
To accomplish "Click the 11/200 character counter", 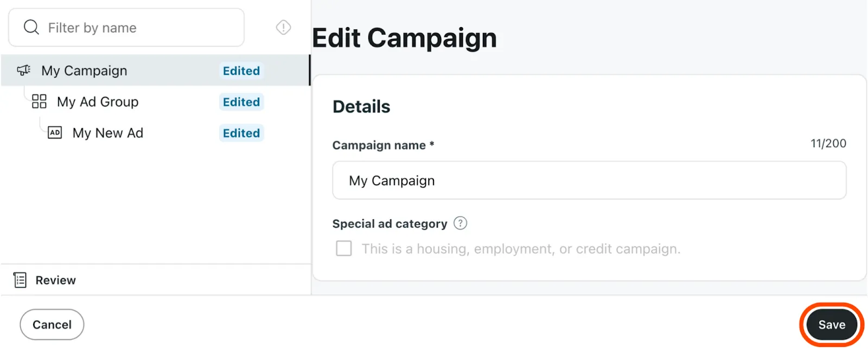I will click(x=828, y=143).
